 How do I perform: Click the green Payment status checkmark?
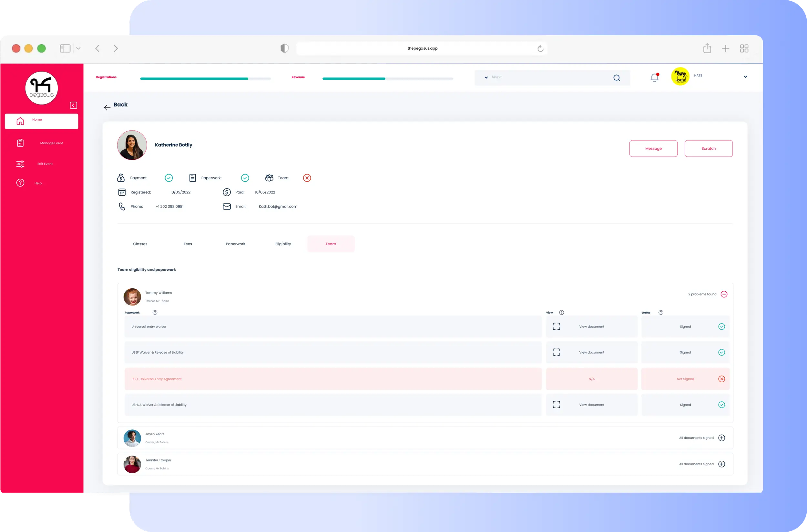(169, 178)
